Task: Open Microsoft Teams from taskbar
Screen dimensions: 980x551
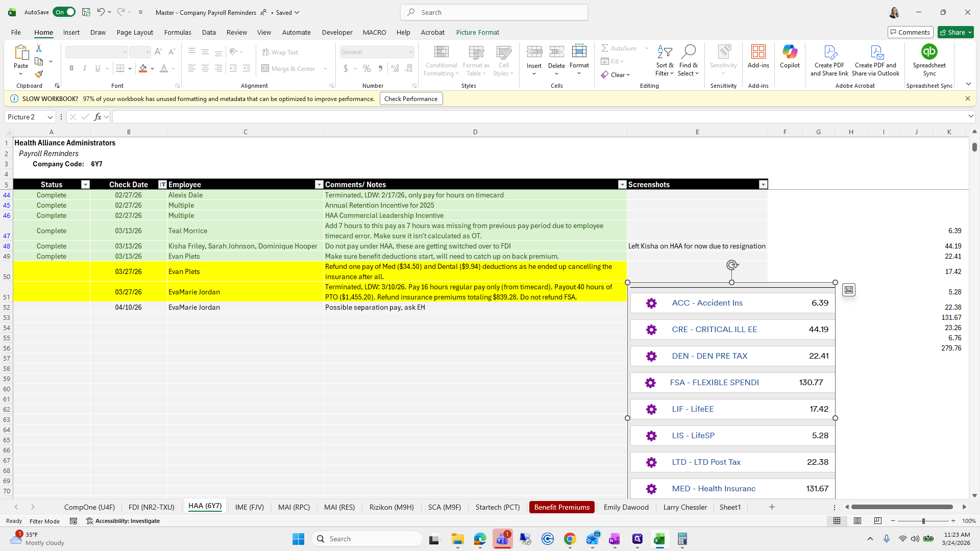Action: pyautogui.click(x=502, y=539)
